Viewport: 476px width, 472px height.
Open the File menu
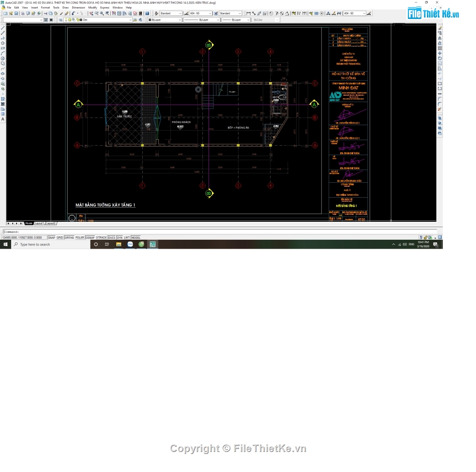9,8
